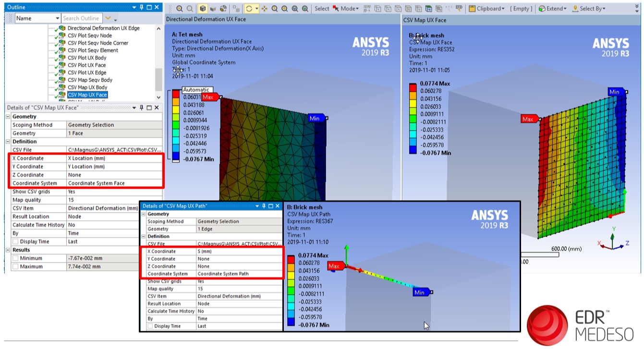Click the single select arrow Mode icon
644x349 pixels.
coord(336,9)
